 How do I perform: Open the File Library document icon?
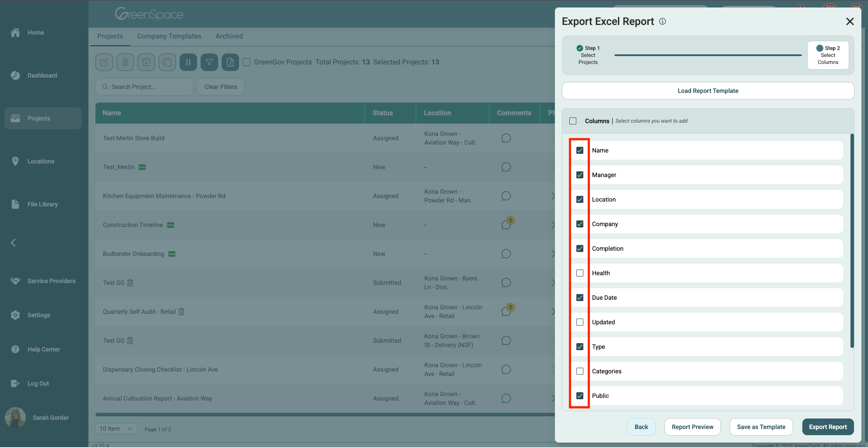15,204
